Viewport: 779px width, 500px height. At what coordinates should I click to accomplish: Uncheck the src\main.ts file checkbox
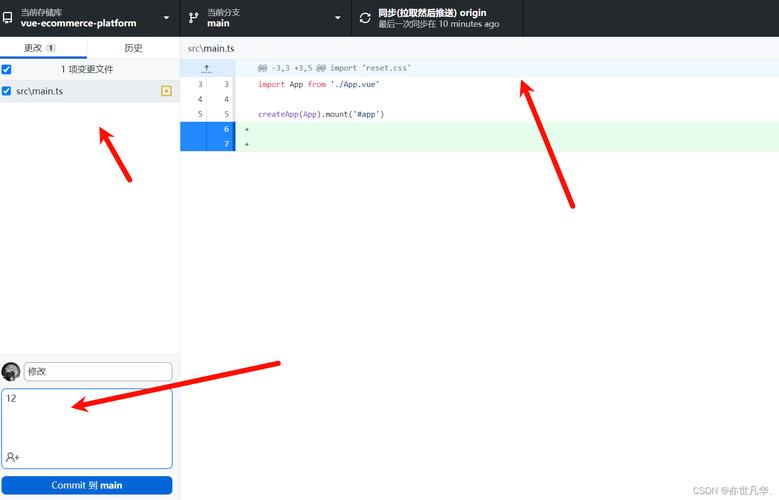(x=6, y=91)
